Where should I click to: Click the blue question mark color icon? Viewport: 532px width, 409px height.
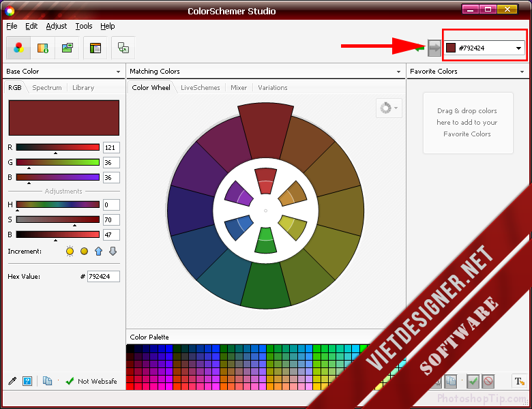click(x=27, y=381)
